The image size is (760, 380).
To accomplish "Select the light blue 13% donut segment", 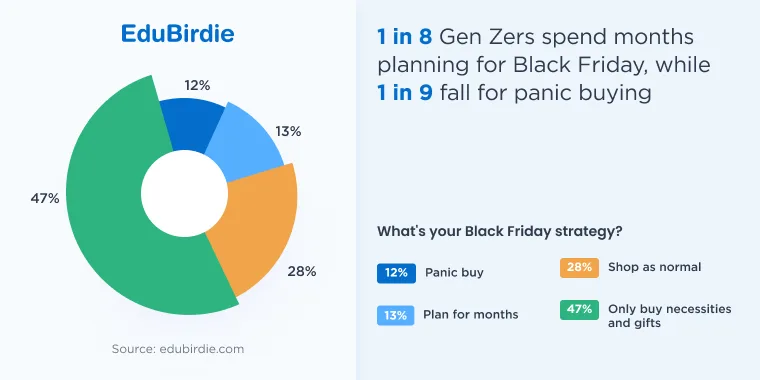I will 245,143.
